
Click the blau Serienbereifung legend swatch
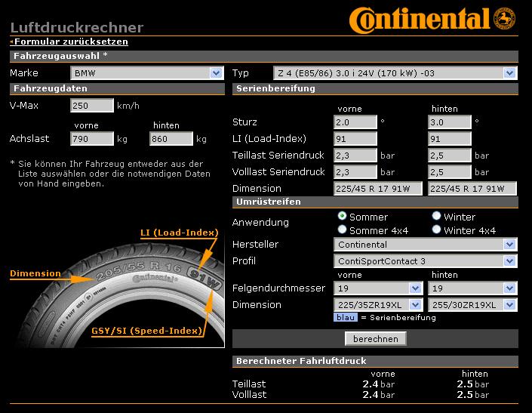coord(345,318)
